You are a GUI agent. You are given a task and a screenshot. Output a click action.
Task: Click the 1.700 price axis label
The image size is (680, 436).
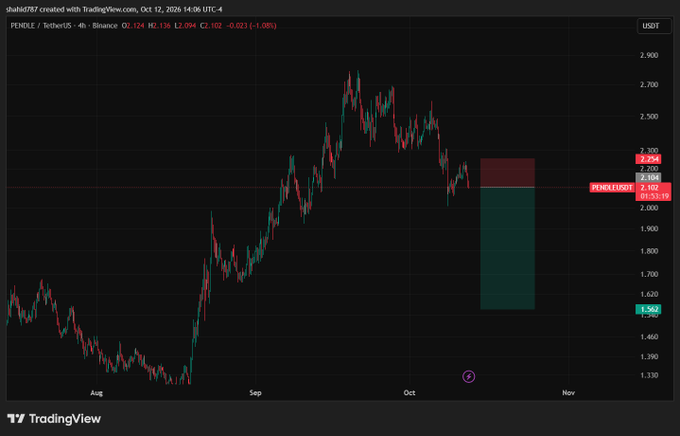coord(649,274)
